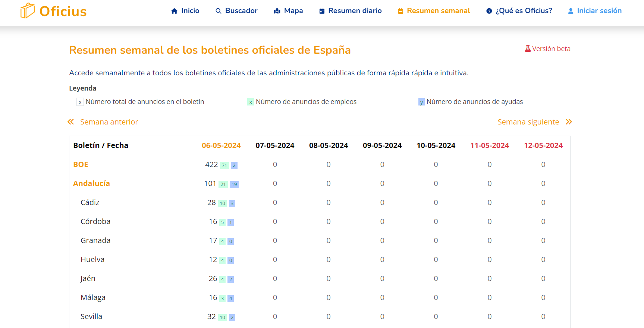Viewport: 644px width, 328px height.
Task: Click the green 71 jobs badge in BOE row
Action: [224, 165]
